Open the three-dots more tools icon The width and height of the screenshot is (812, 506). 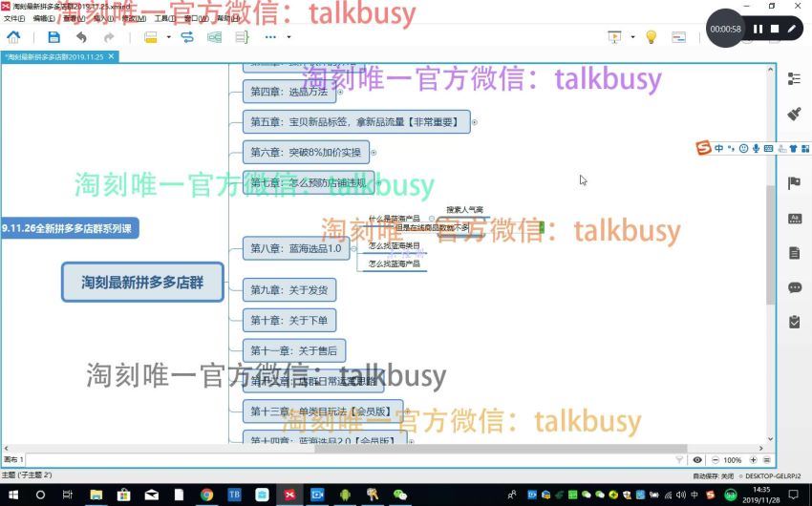point(270,37)
